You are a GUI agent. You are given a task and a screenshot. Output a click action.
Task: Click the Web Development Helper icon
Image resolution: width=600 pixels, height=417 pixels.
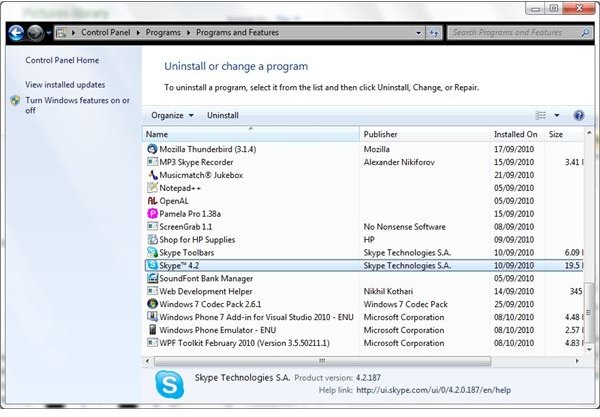coord(152,291)
